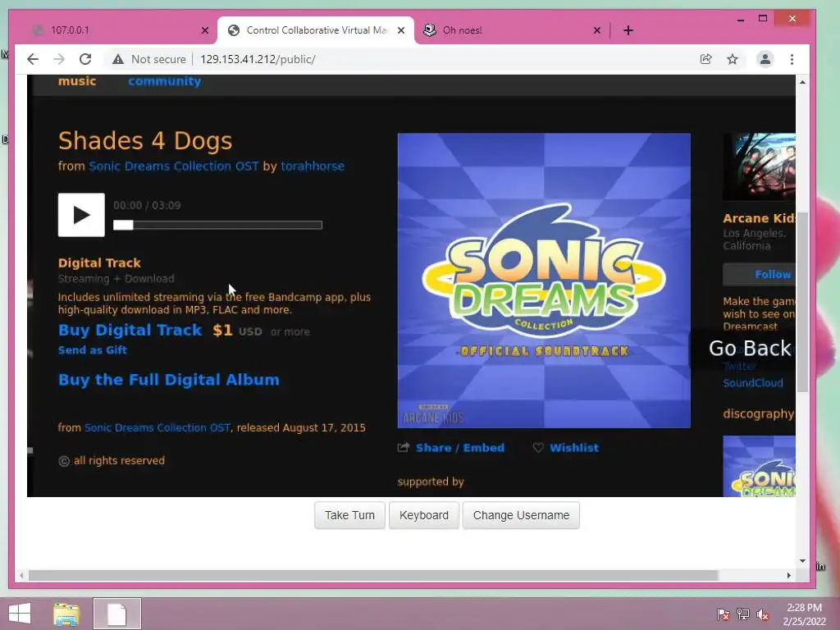Click the Wishlist heart icon

pyautogui.click(x=538, y=447)
